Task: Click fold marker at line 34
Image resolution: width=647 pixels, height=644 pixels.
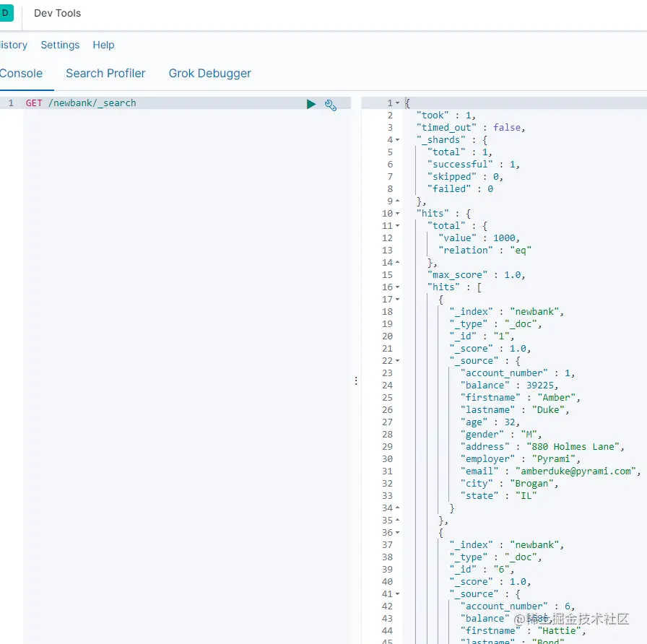Action: pos(397,508)
